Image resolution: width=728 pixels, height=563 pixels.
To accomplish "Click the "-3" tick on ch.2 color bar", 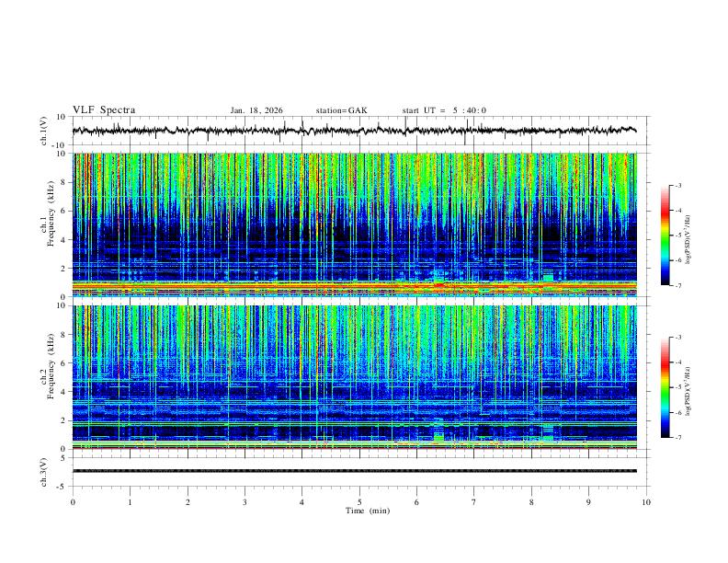I will (x=677, y=338).
